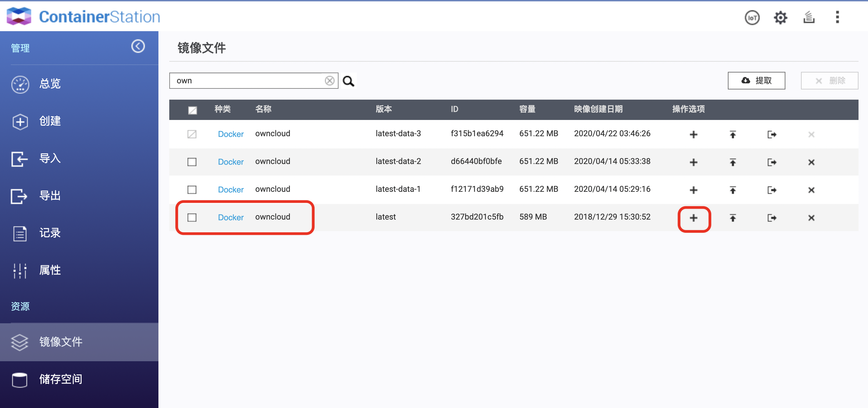
Task: Click the 名称 column header
Action: tap(263, 109)
